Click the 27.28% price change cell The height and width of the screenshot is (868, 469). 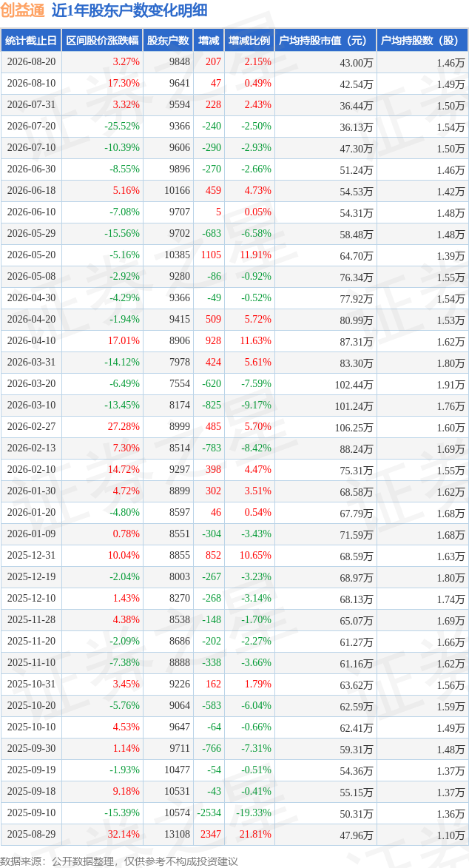tap(125, 427)
